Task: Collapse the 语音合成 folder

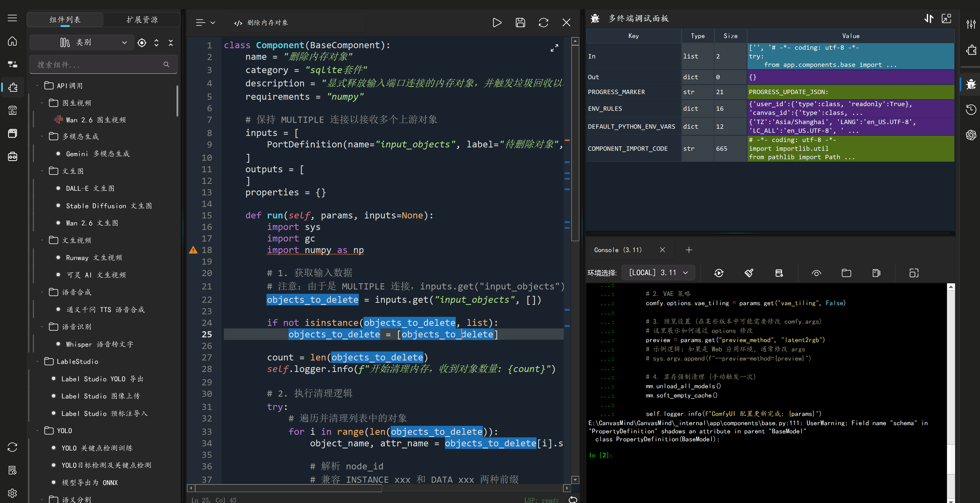Action: click(x=42, y=292)
